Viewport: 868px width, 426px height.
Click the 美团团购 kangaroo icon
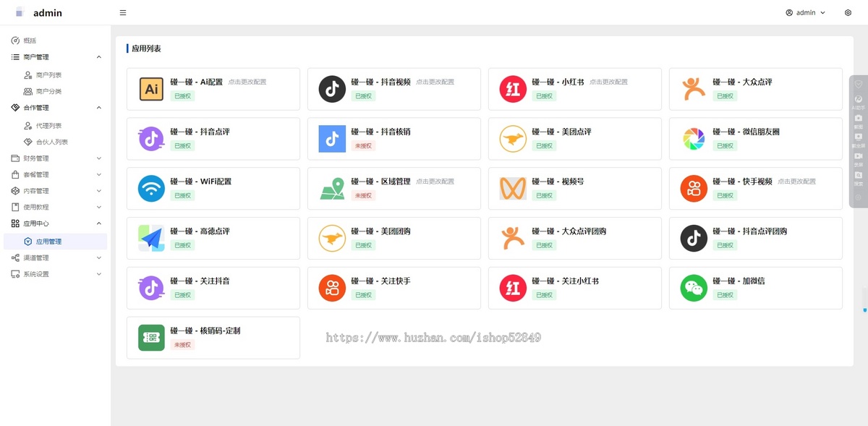(332, 238)
